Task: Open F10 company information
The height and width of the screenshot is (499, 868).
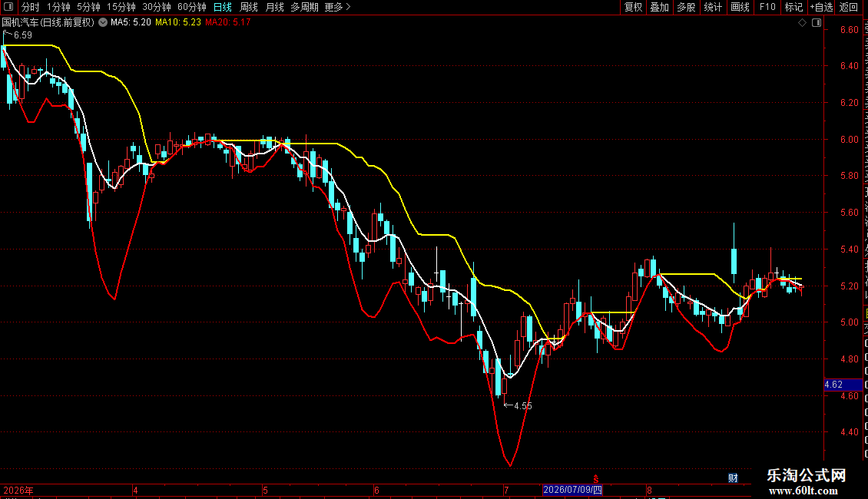Action: click(x=767, y=7)
